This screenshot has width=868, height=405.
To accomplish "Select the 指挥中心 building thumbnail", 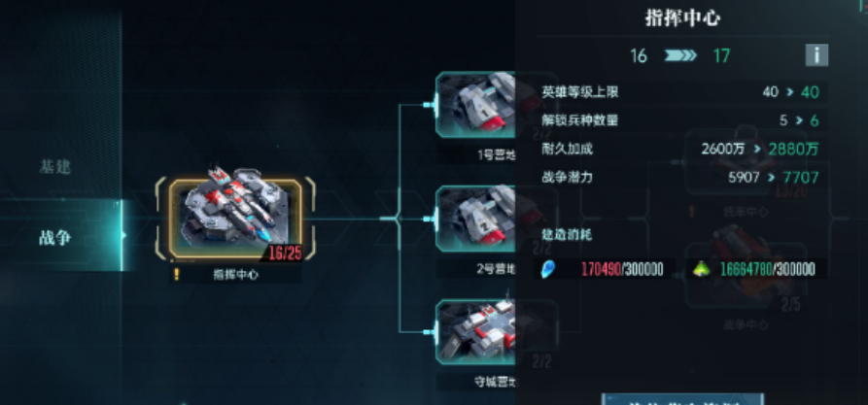I will (x=236, y=219).
